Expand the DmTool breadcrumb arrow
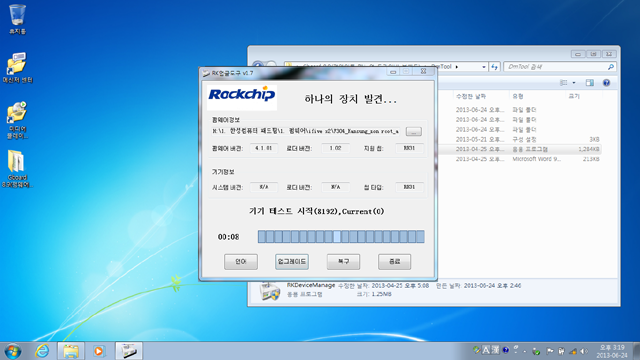Image resolution: width=640 pixels, height=360 pixels. click(456, 67)
